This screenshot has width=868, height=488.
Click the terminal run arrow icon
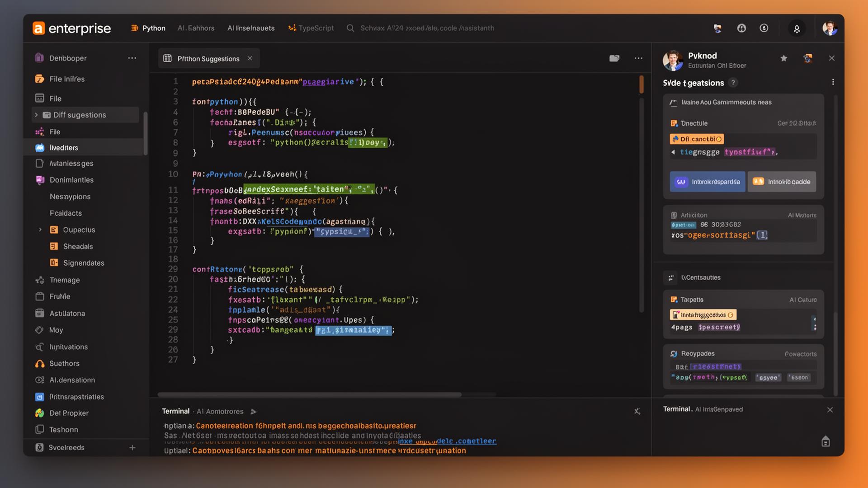coord(254,412)
